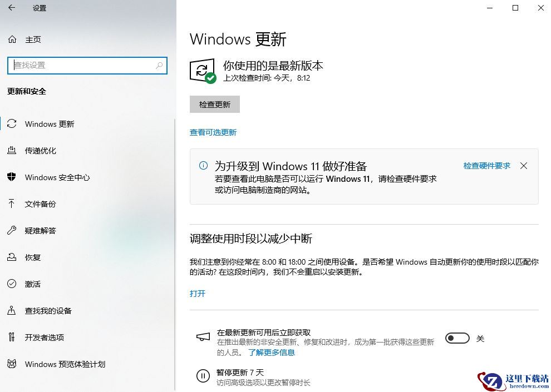Click the 开发者选项 tools icon

(12, 337)
